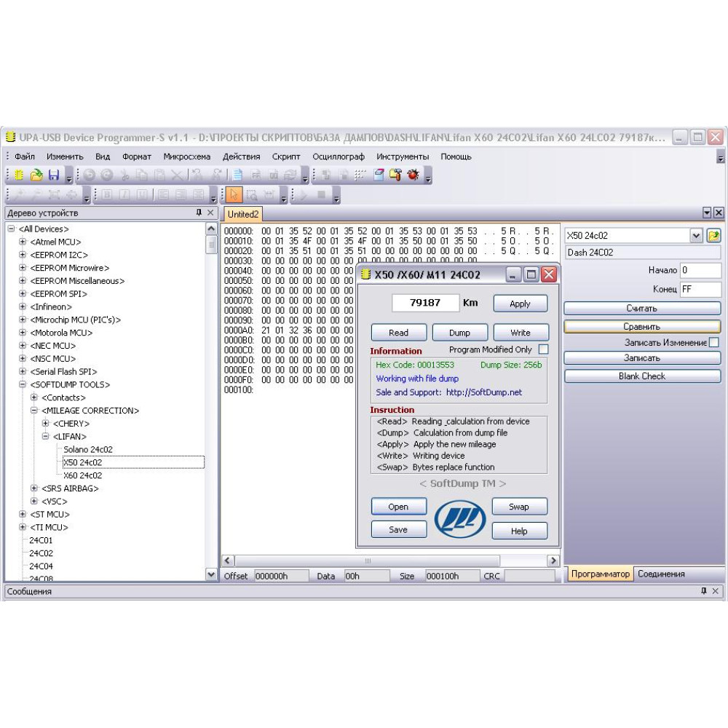Open the Скрипт menu

(286, 157)
